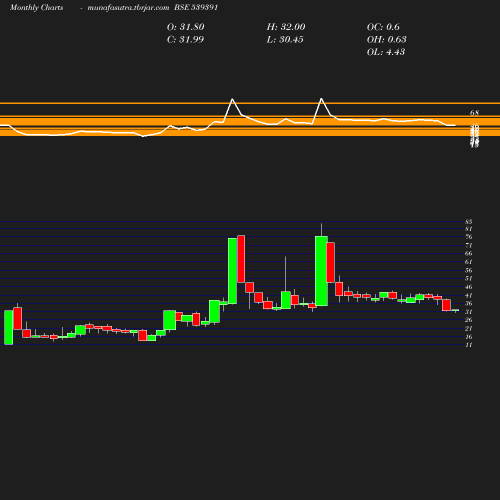Click the price axis label "81"
Screen dimensions: 500x500
[x=469, y=229]
